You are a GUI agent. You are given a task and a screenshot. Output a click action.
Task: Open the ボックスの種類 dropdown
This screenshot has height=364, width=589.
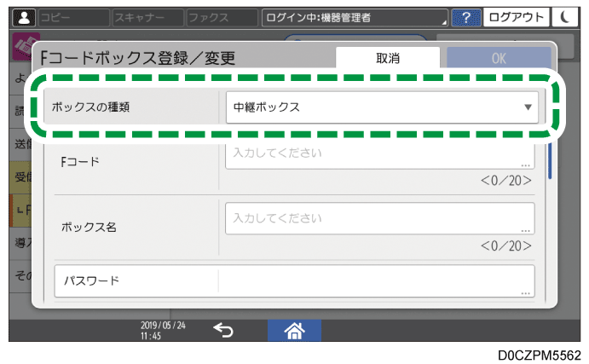(382, 107)
